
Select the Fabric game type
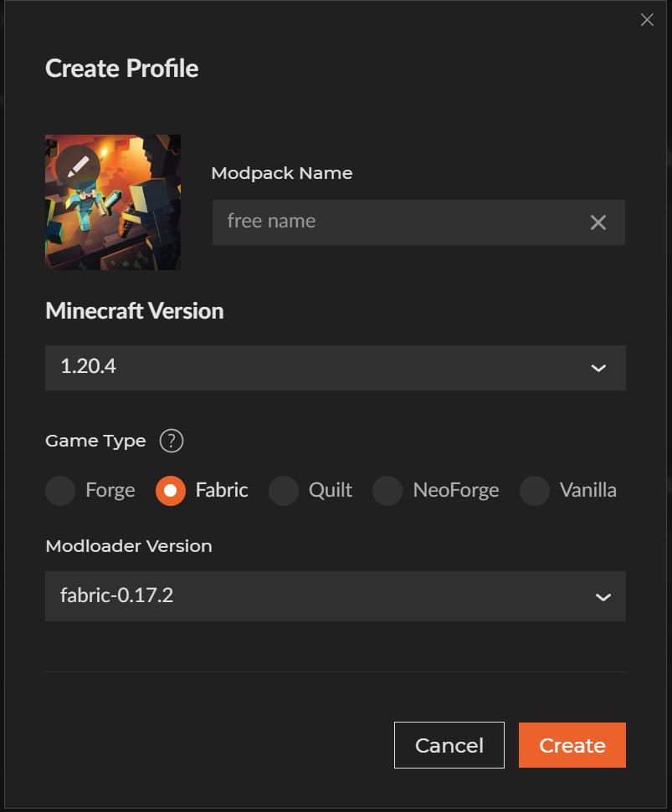click(x=171, y=490)
